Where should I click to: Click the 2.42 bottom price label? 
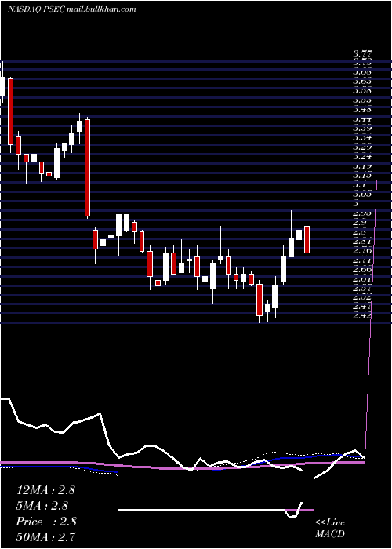tap(362, 316)
